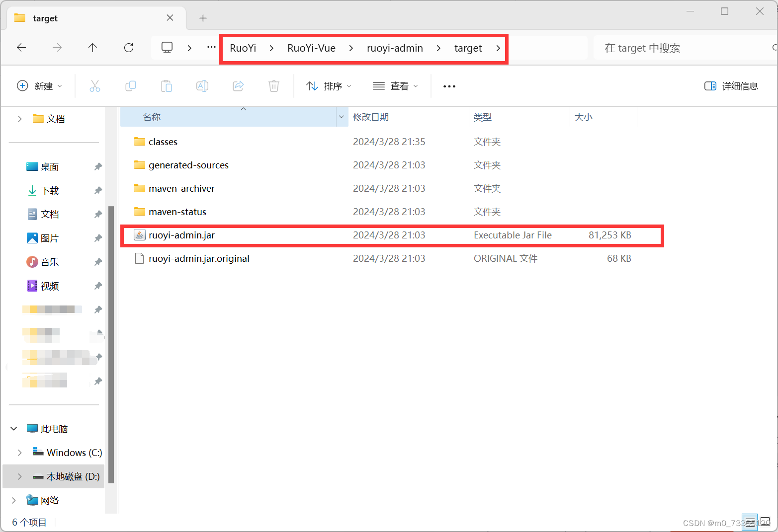
Task: Click the Copy icon in toolbar
Action: pos(131,85)
